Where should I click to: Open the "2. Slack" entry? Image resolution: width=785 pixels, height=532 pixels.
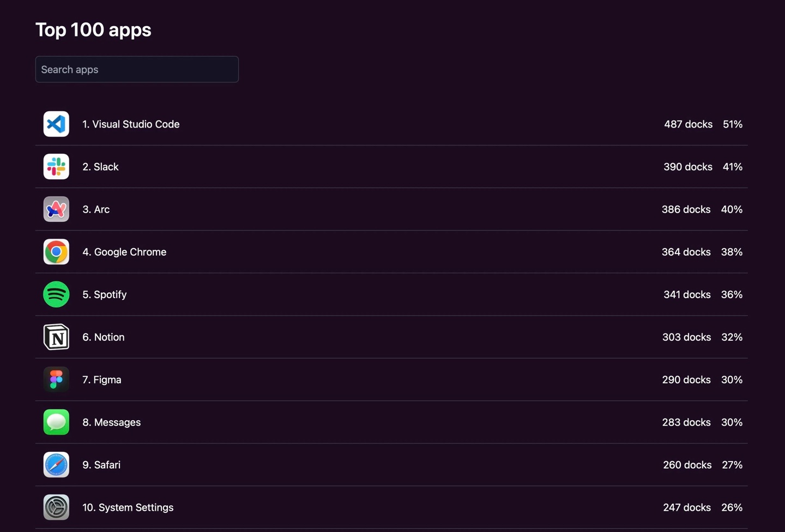pyautogui.click(x=100, y=167)
